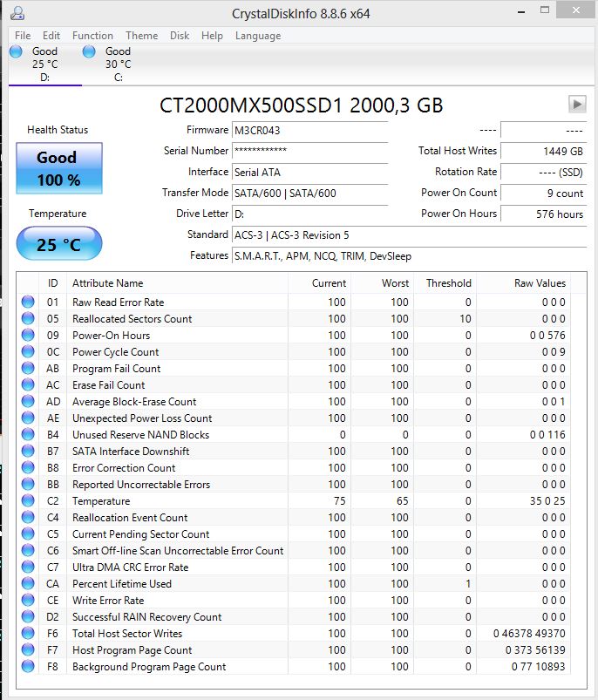598x700 pixels.
Task: Click the ID column header
Action: [52, 283]
